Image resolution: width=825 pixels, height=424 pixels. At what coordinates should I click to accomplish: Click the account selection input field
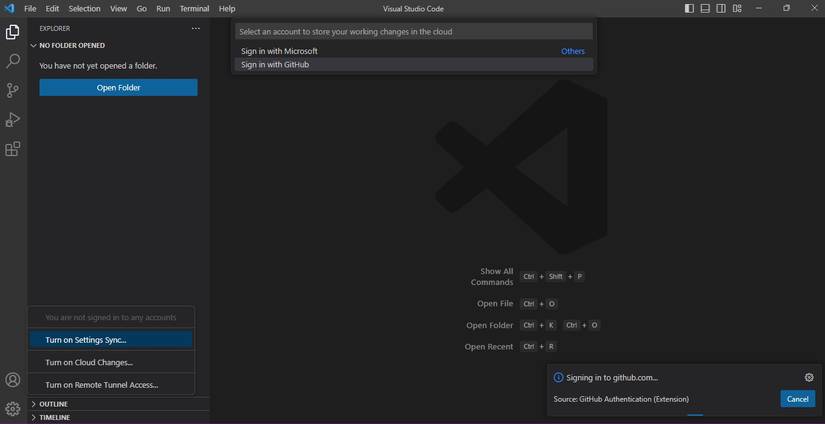[413, 32]
